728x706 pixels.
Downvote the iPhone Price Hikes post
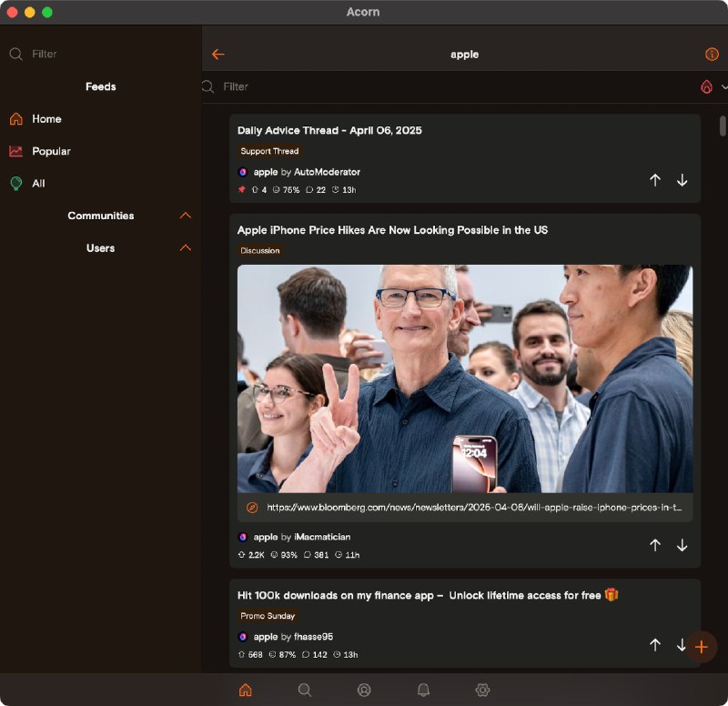click(682, 545)
